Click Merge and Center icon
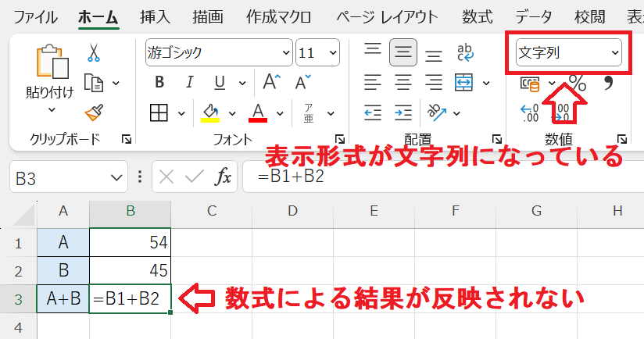The height and width of the screenshot is (339, 644). click(x=464, y=83)
